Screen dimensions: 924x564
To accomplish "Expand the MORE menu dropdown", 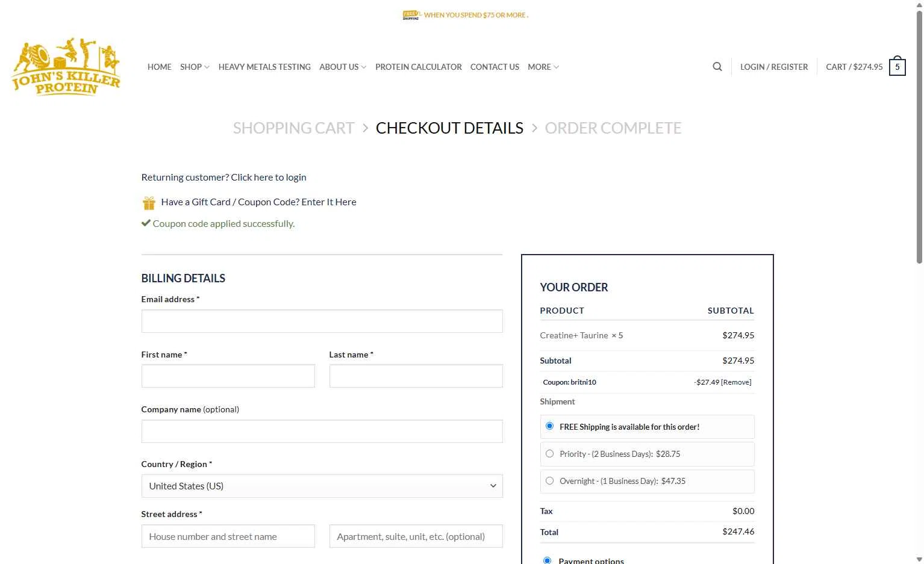I will pyautogui.click(x=543, y=67).
